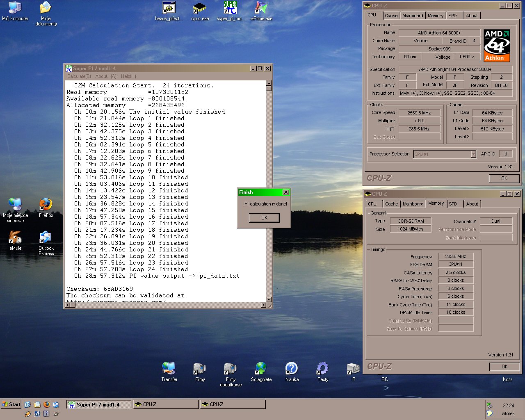Open the About...(A) menu in Super PI
The width and height of the screenshot is (525, 420).
(x=106, y=76)
